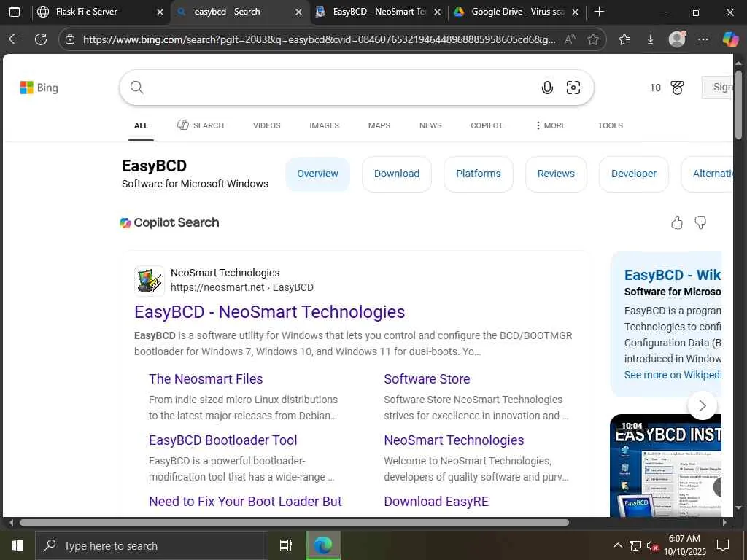747x560 pixels.
Task: Open Download EasyRE link
Action: pyautogui.click(x=436, y=502)
